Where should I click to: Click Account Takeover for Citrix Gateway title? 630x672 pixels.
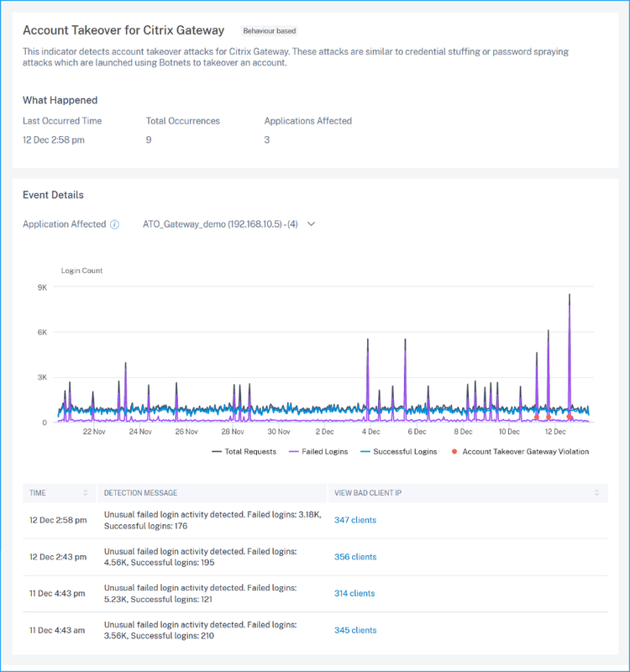(123, 30)
